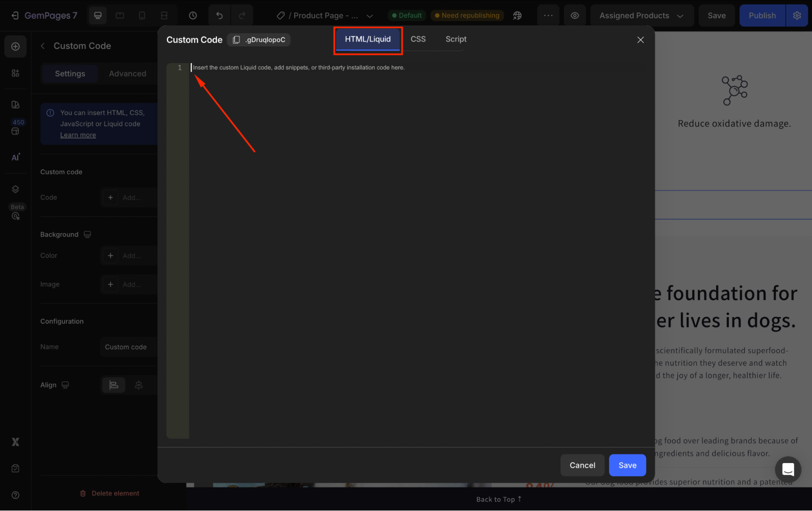Open the Learn more link

pyautogui.click(x=78, y=135)
